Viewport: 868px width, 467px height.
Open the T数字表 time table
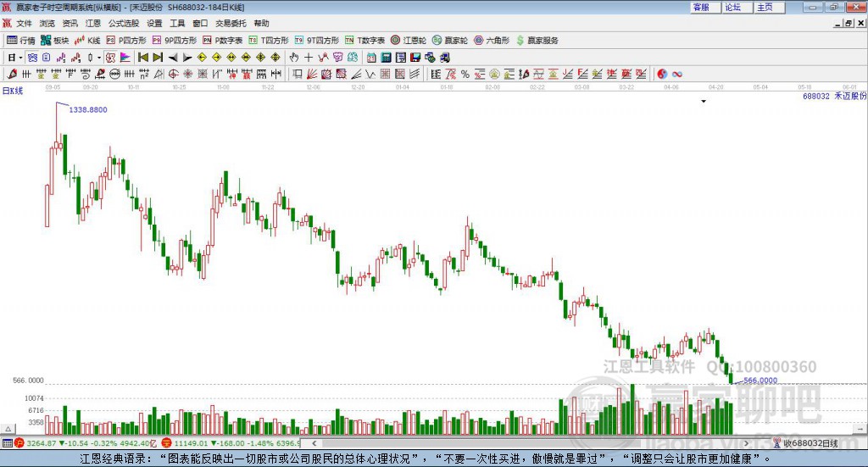pyautogui.click(x=364, y=41)
